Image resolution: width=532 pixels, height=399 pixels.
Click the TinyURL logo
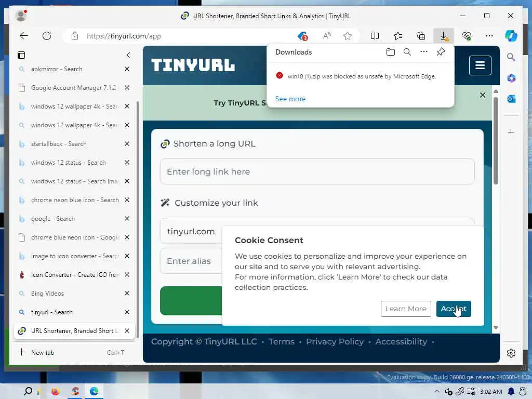[193, 65]
